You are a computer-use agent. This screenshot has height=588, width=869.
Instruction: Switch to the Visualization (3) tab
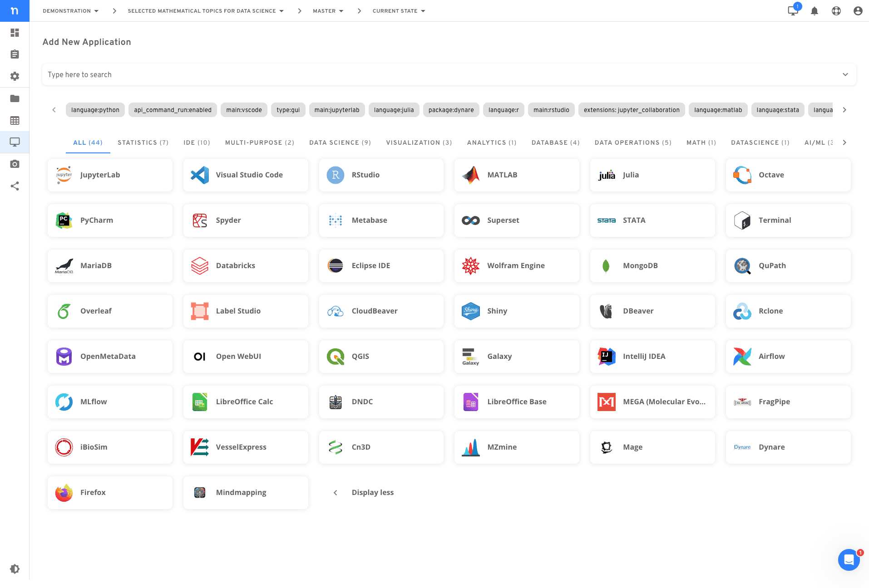(x=419, y=142)
